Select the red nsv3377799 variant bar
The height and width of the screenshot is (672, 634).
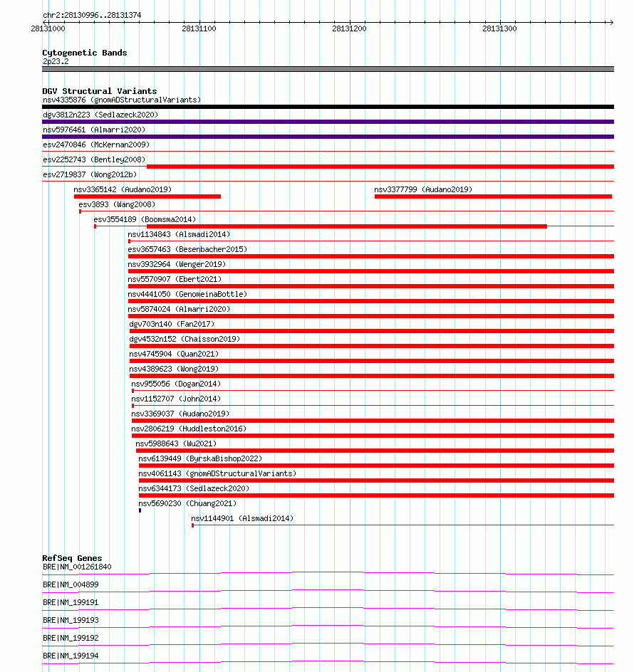[493, 196]
